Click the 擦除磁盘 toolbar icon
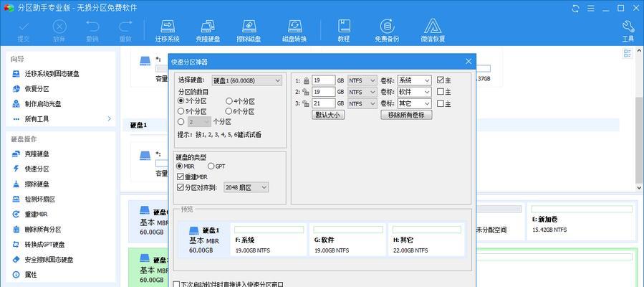The width and height of the screenshot is (644, 287). coord(249,30)
